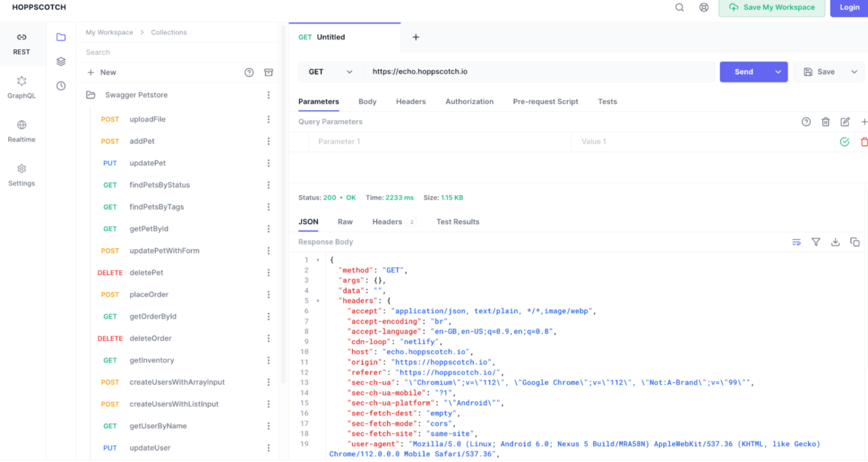Open the Send button dropdown arrow
This screenshot has height=462, width=868.
click(778, 72)
